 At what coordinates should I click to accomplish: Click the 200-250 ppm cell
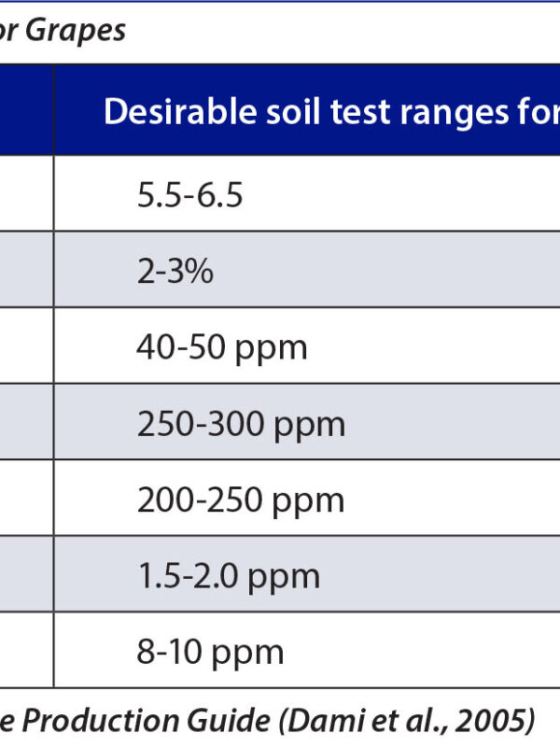point(241,500)
